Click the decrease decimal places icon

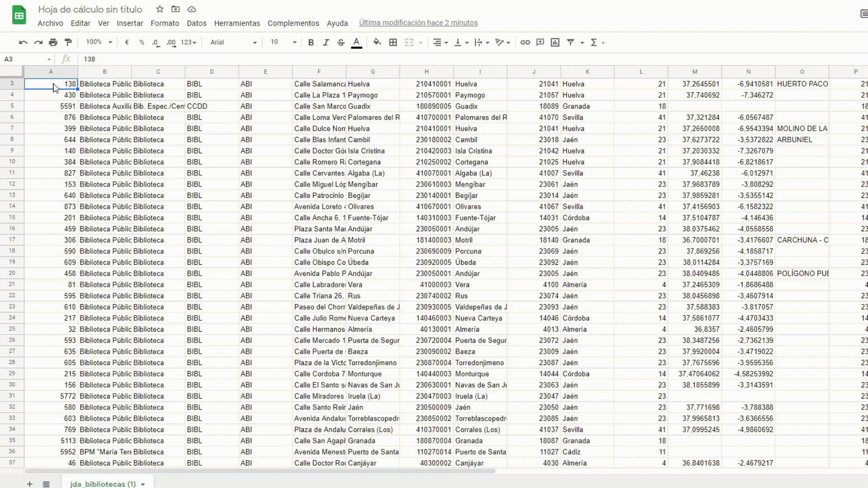click(x=156, y=42)
